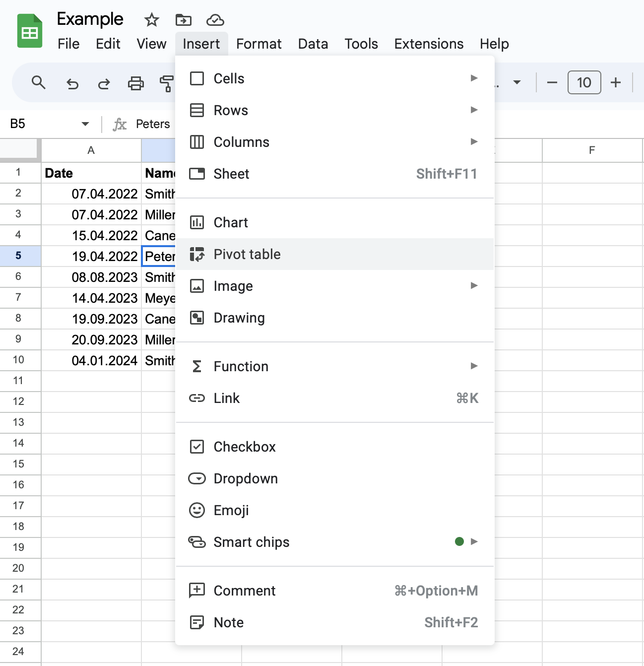Click the font size input field
The image size is (644, 666).
point(584,82)
